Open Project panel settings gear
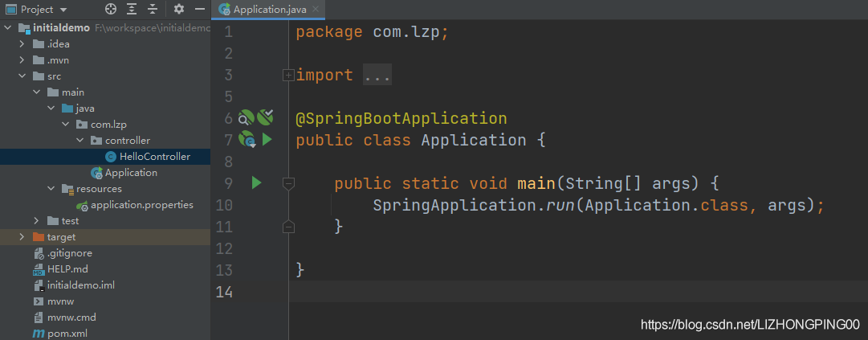Viewport: 868px width, 340px height. point(179,10)
